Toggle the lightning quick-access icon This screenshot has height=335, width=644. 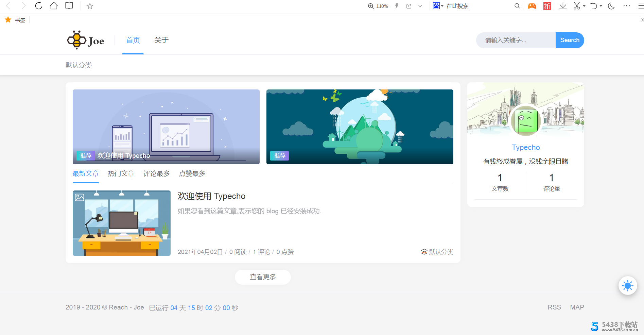397,6
